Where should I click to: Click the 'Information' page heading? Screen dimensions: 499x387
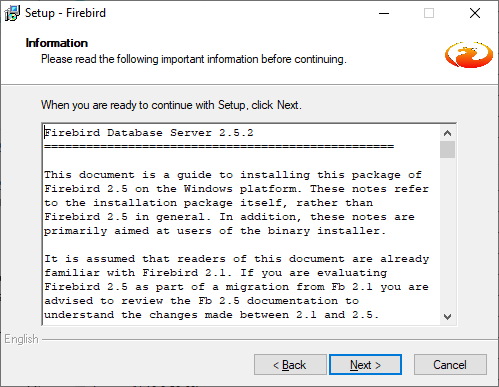[x=57, y=43]
